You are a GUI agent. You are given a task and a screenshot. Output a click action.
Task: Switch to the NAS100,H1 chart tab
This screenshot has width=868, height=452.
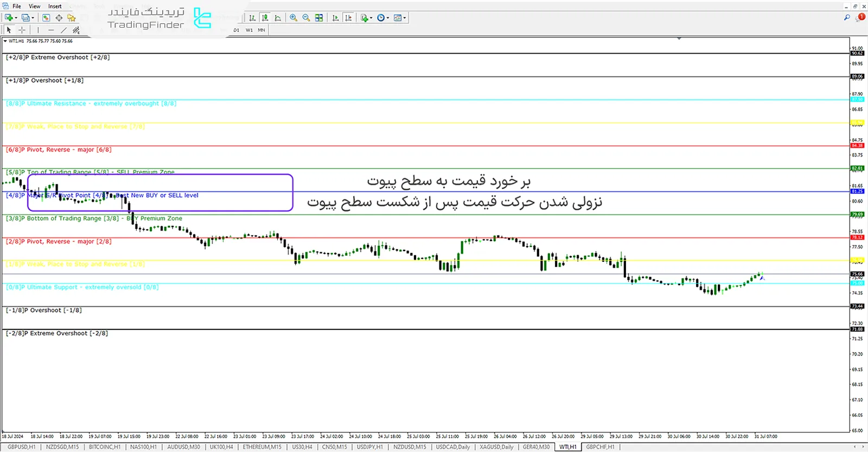(x=143, y=447)
